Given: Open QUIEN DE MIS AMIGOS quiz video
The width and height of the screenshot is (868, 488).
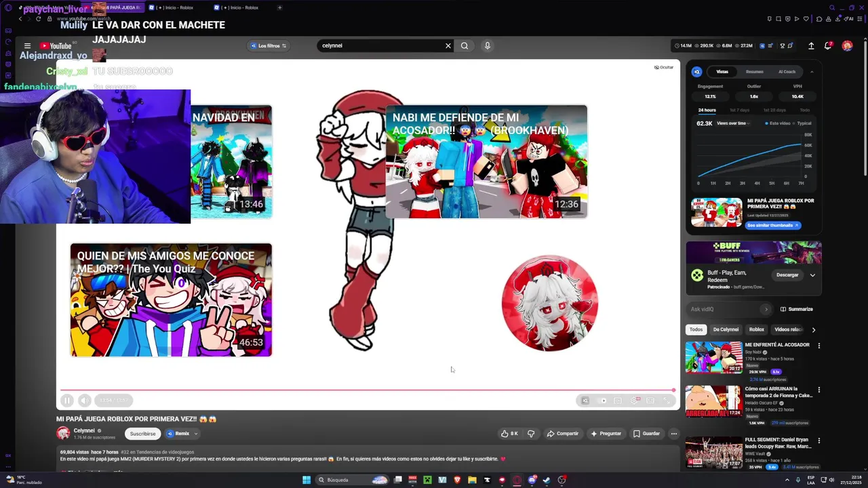Looking at the screenshot, I should 171,300.
